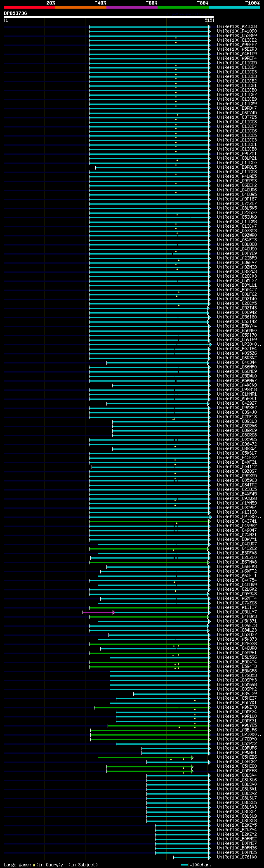This screenshot has width=264, height=868.
Task: Click the green alignment bar of Q5MEB6
Action: pyautogui.click(x=145, y=757)
